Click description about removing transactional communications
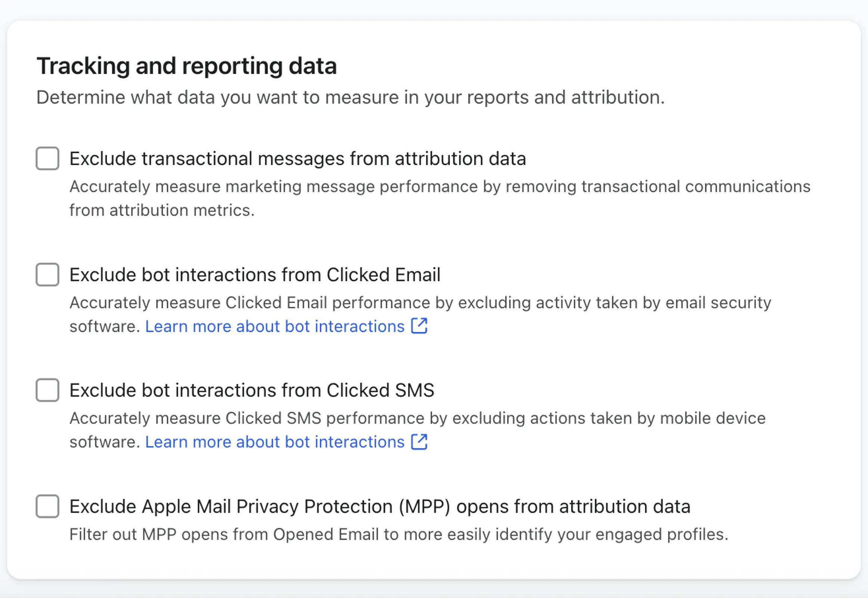This screenshot has width=868, height=598. [x=440, y=187]
